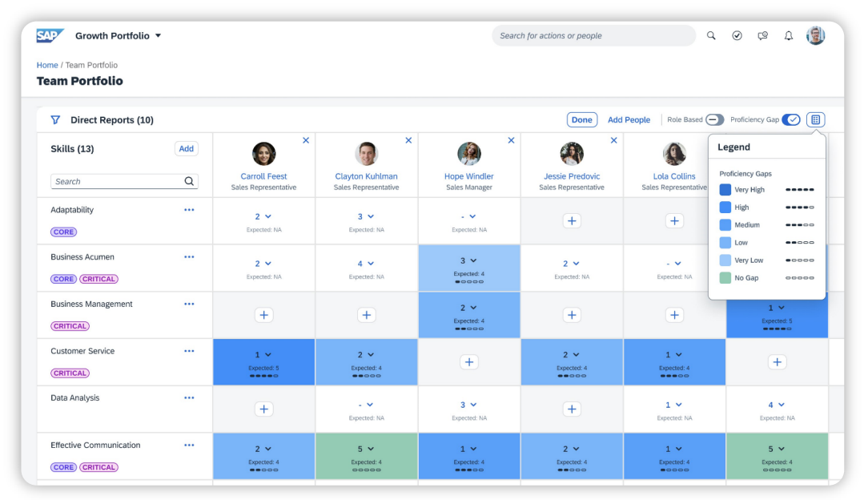The width and height of the screenshot is (868, 500).
Task: Open more options for Business Acumen skill
Action: point(189,257)
